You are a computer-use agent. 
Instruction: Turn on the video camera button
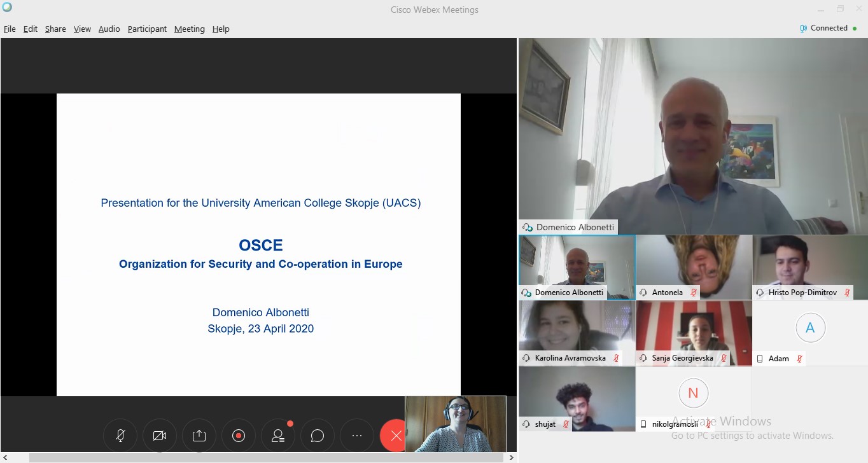160,436
